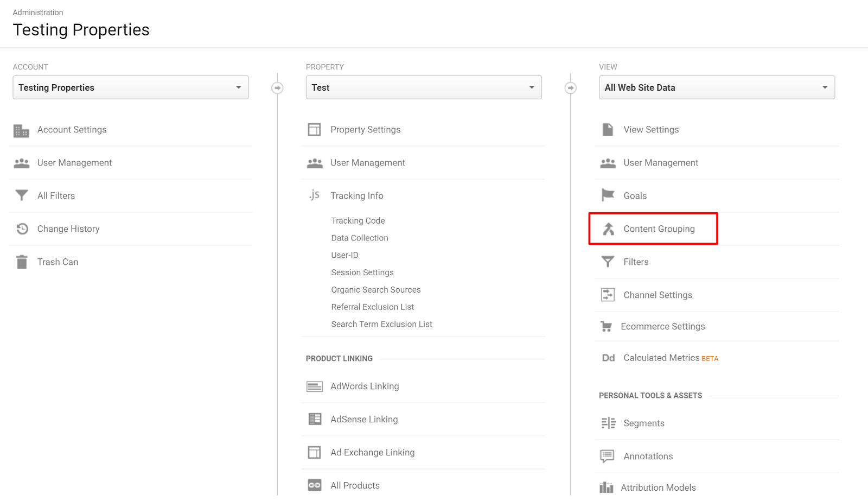Viewport: 868px width, 501px height.
Task: Click the Trash Can icon
Action: (22, 262)
